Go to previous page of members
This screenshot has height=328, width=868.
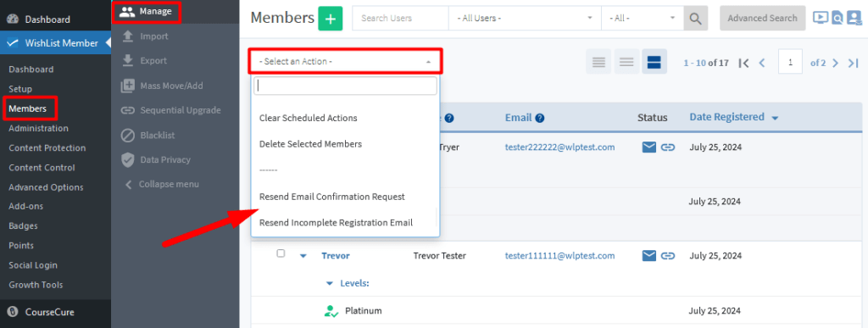pyautogui.click(x=762, y=63)
